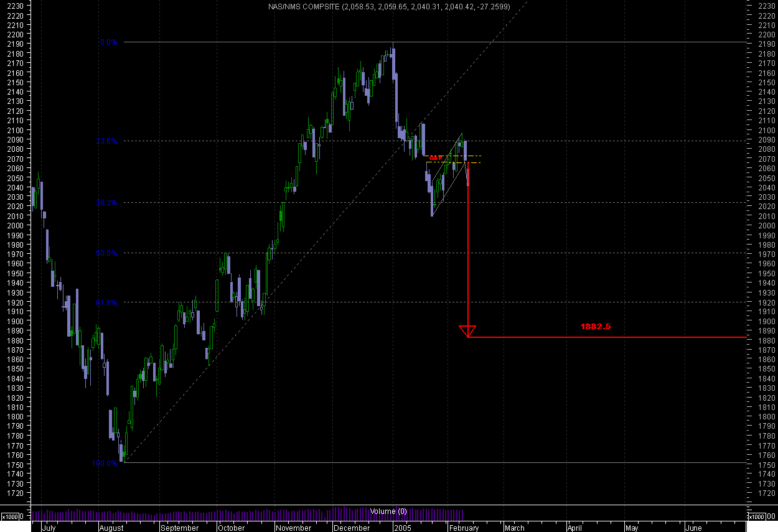
Task: Click the May label on the time axis
Action: pos(632,528)
